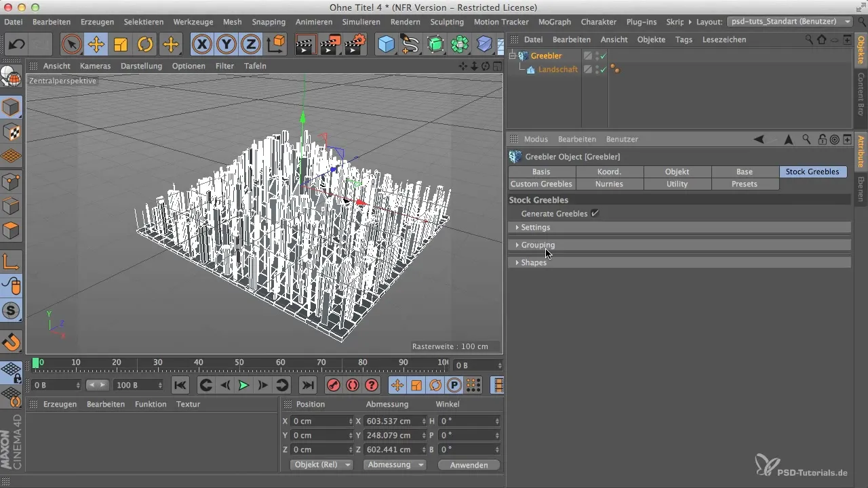Click the green timeline playhead slider
Image resolution: width=868 pixels, height=488 pixels.
click(36, 363)
